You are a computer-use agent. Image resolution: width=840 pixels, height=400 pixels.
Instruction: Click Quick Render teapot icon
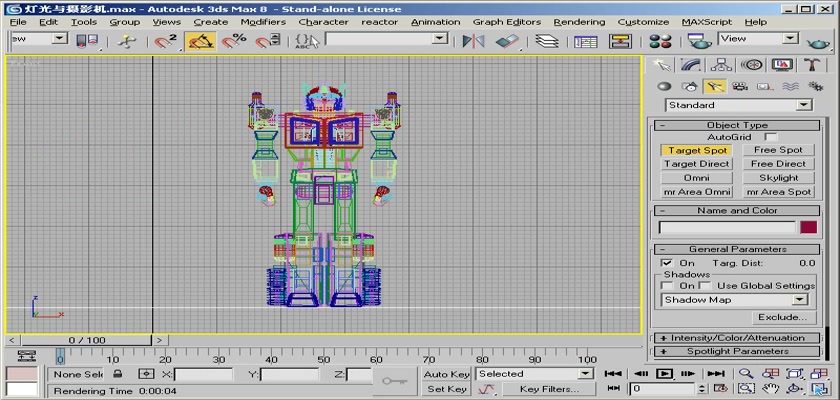818,42
